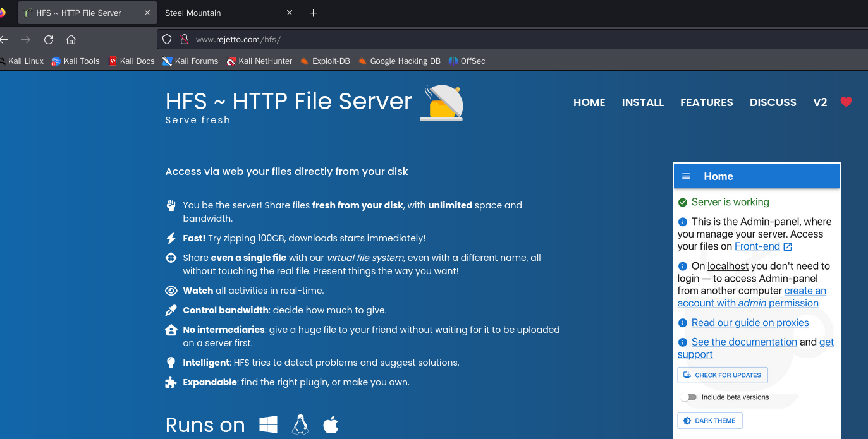Click the HFS food cloche logo
Screen dimensions: 868x439
[x=442, y=103]
